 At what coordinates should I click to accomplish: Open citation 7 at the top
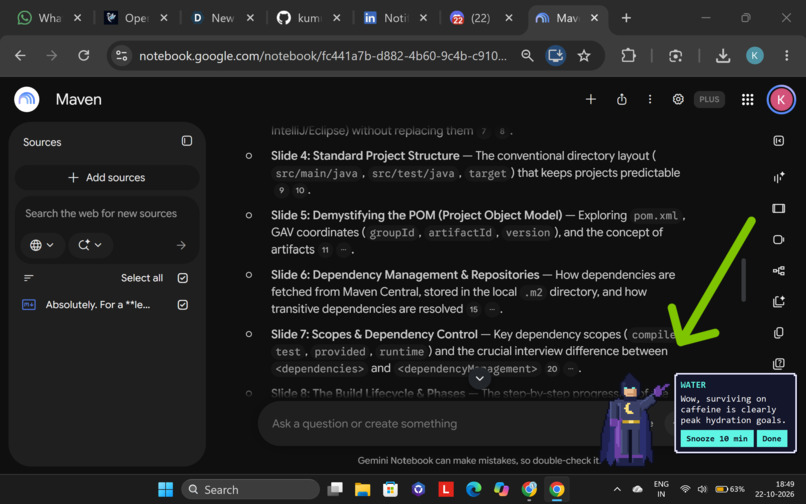(x=483, y=132)
